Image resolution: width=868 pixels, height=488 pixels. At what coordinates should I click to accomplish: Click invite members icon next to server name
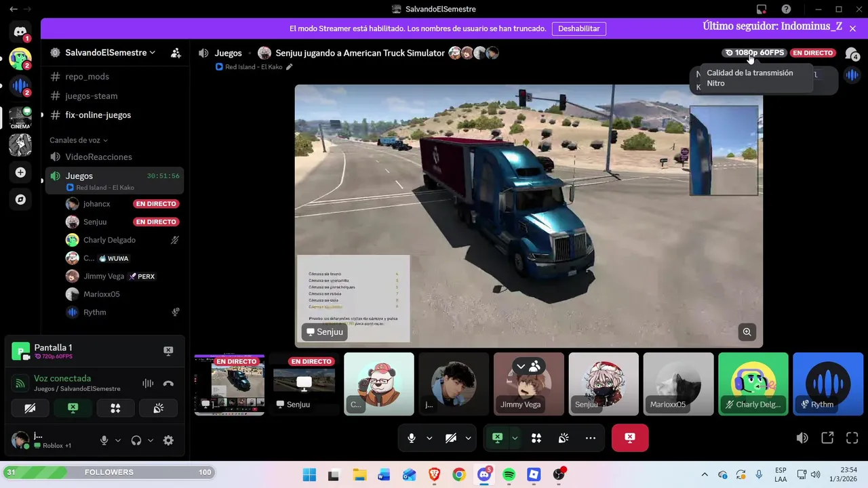tap(176, 53)
